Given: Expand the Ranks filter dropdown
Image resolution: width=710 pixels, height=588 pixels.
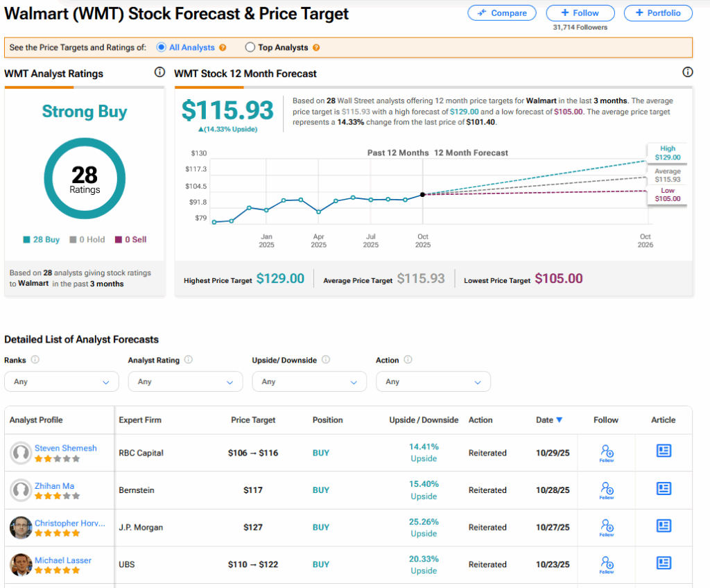Looking at the screenshot, I should click(x=61, y=381).
